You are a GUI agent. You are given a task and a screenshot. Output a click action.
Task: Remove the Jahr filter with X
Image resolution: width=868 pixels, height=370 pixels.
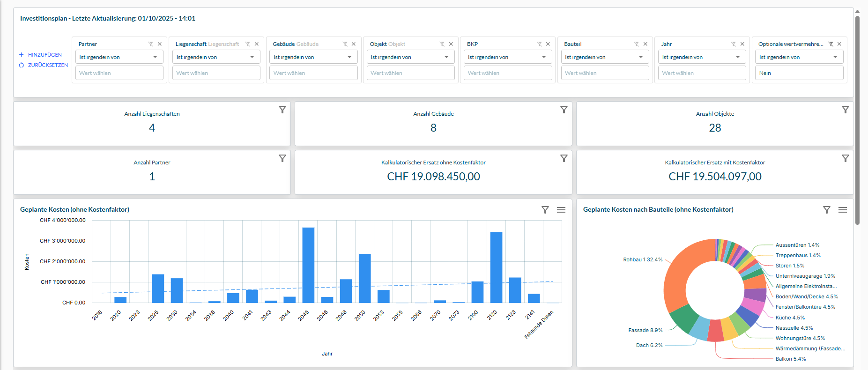click(742, 44)
